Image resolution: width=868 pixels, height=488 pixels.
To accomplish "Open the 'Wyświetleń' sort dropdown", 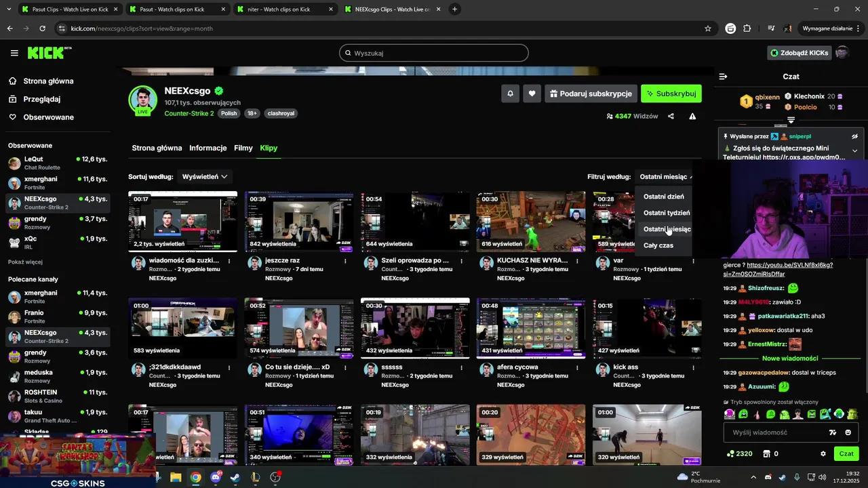I will (x=204, y=176).
